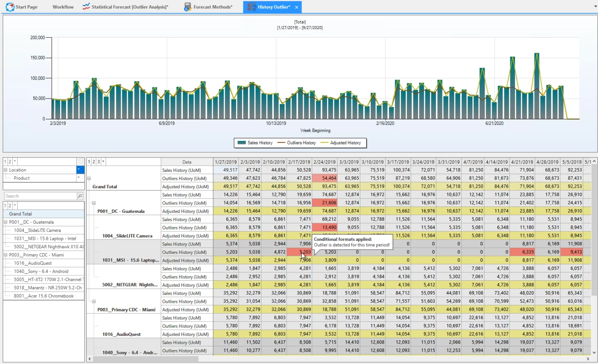Select level 3 button above the grid

[99, 162]
